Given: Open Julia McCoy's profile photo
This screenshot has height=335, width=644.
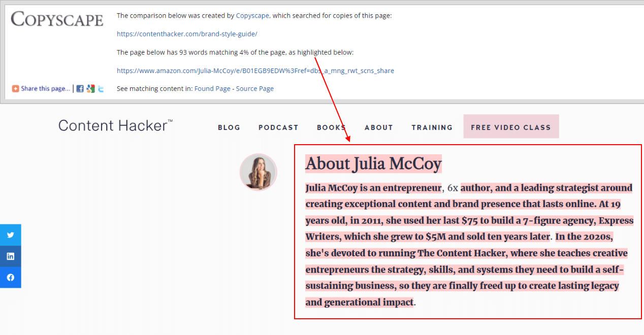Looking at the screenshot, I should coord(258,172).
